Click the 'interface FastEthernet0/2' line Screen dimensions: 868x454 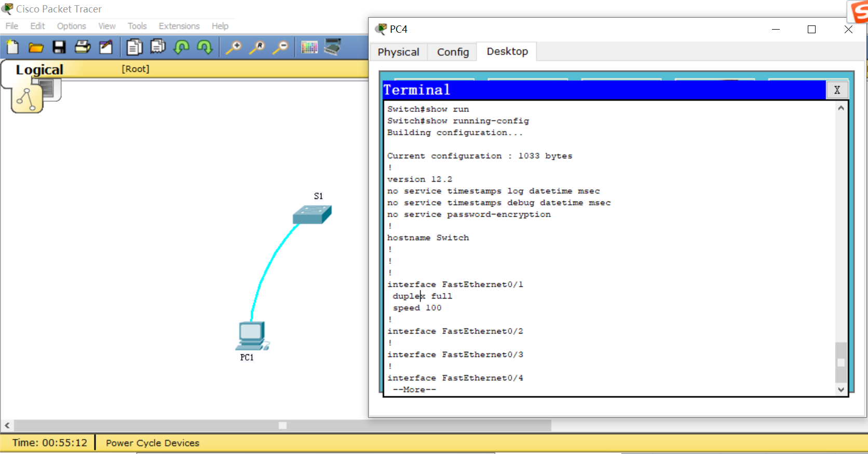point(455,331)
